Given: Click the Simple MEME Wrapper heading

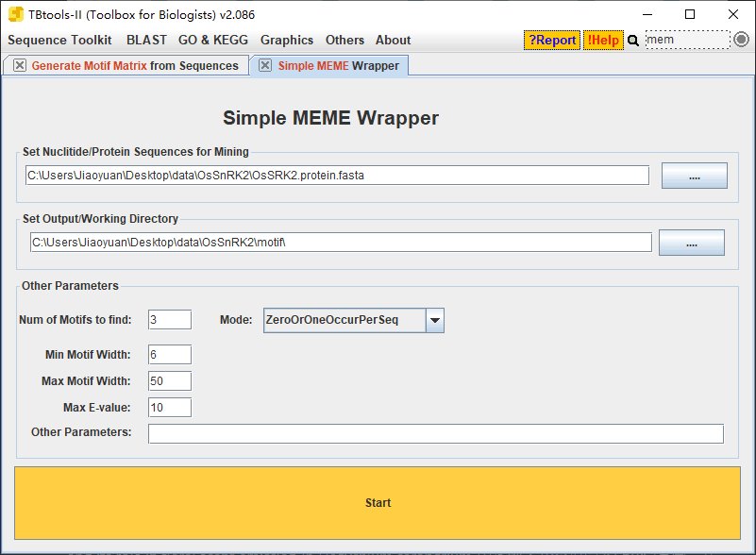Looking at the screenshot, I should 330,118.
